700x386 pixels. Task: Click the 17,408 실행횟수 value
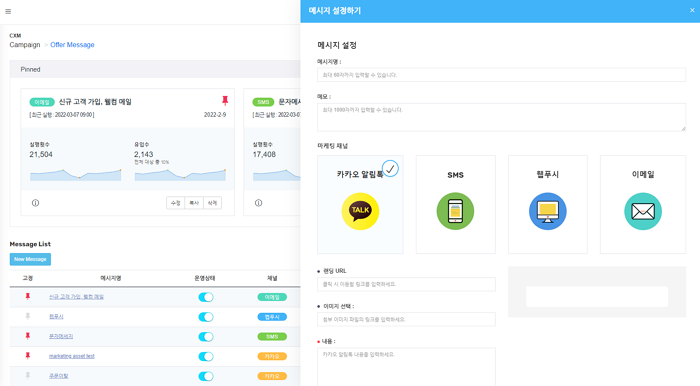[x=264, y=154]
